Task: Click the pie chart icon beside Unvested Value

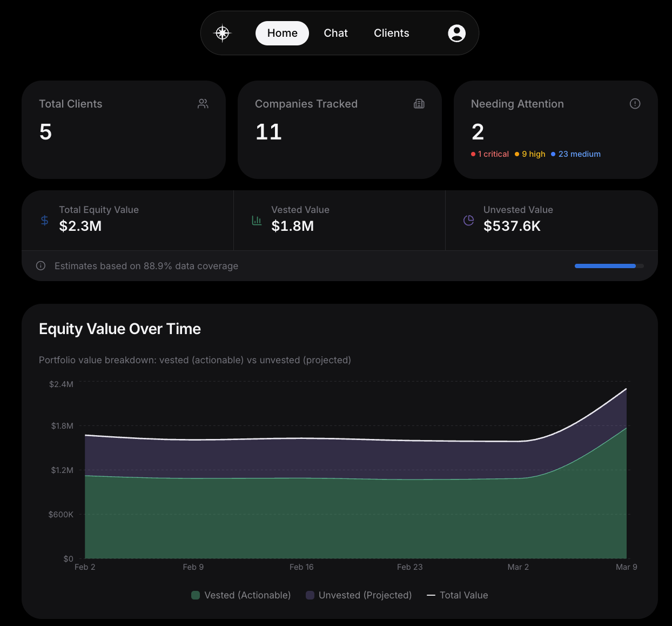Action: click(x=468, y=220)
